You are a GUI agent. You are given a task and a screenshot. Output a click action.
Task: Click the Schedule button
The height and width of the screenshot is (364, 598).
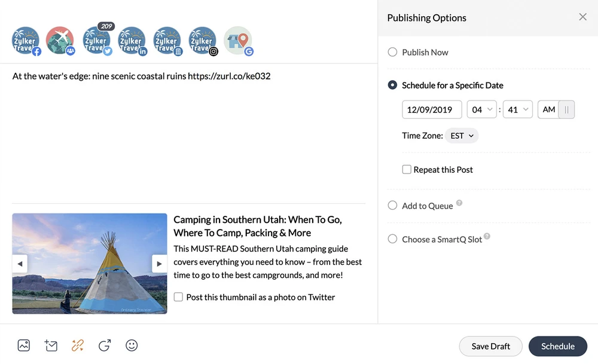coord(557,346)
